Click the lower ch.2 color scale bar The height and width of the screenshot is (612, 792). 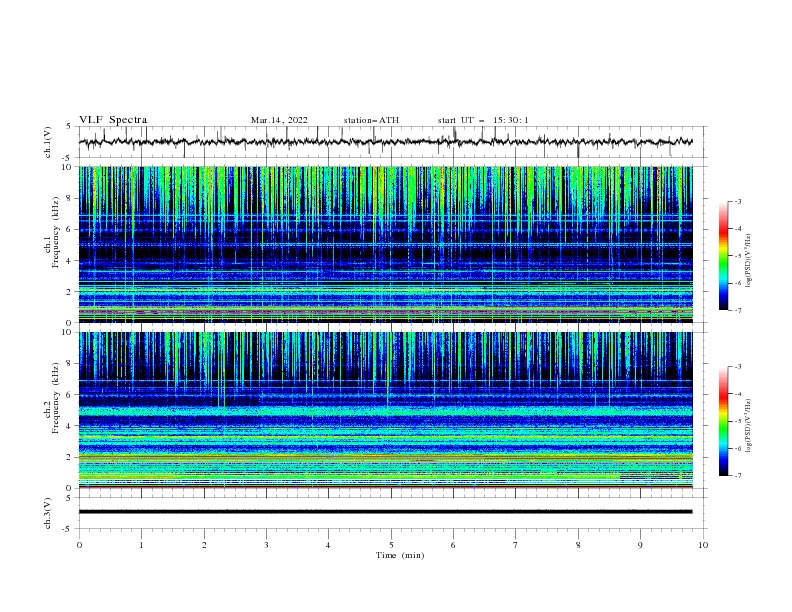pos(723,421)
